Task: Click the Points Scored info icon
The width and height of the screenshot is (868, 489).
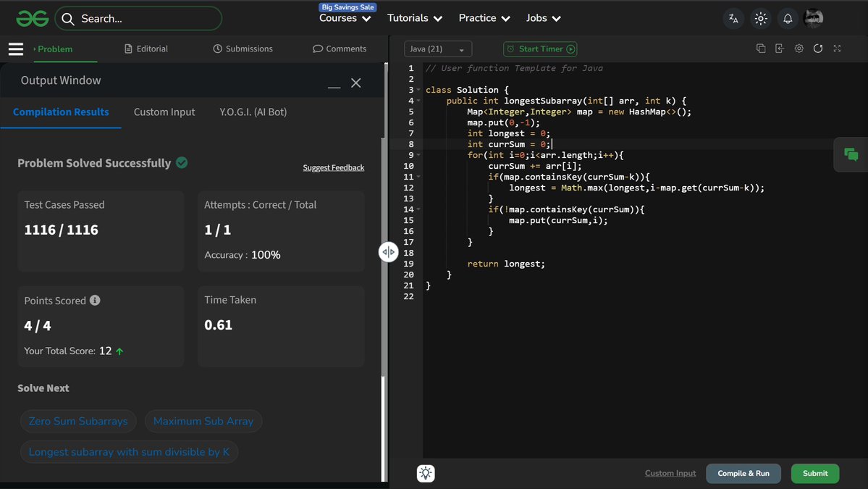Action: [x=96, y=300]
